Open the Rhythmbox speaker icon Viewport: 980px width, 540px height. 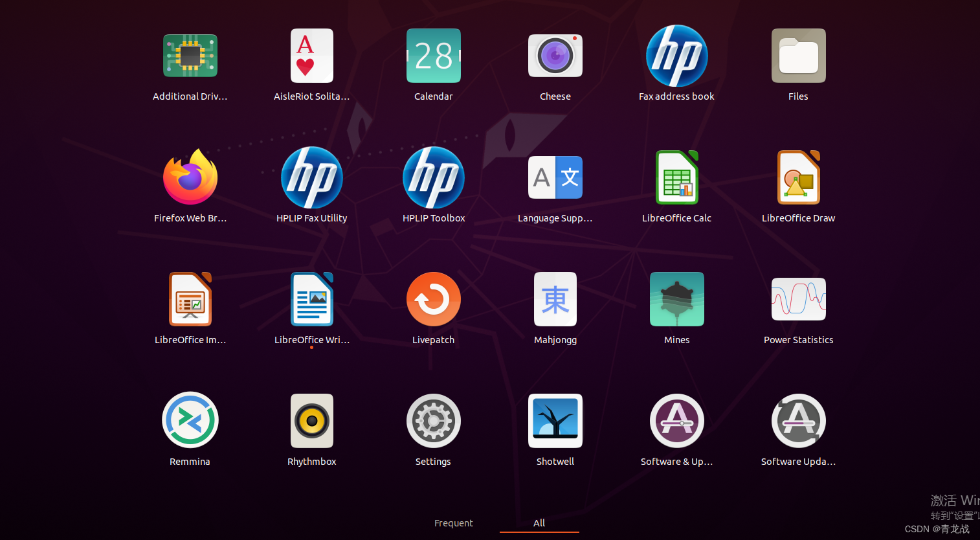point(312,421)
